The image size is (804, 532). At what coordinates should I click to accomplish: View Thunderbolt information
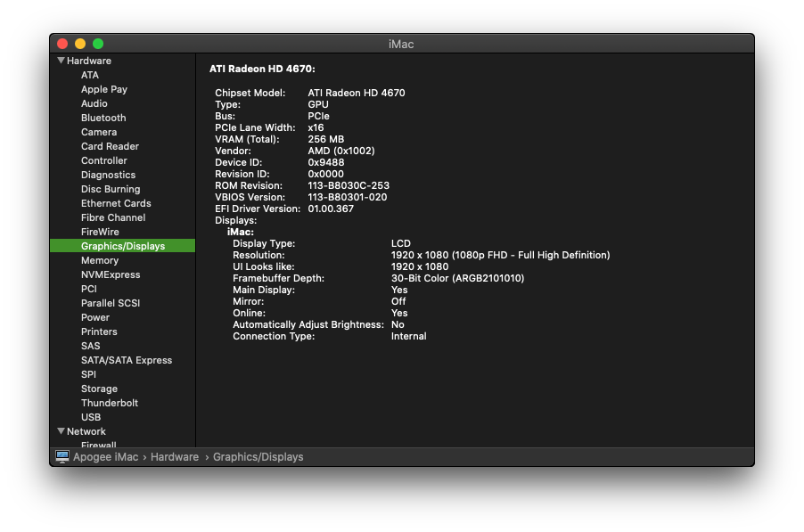click(x=110, y=403)
